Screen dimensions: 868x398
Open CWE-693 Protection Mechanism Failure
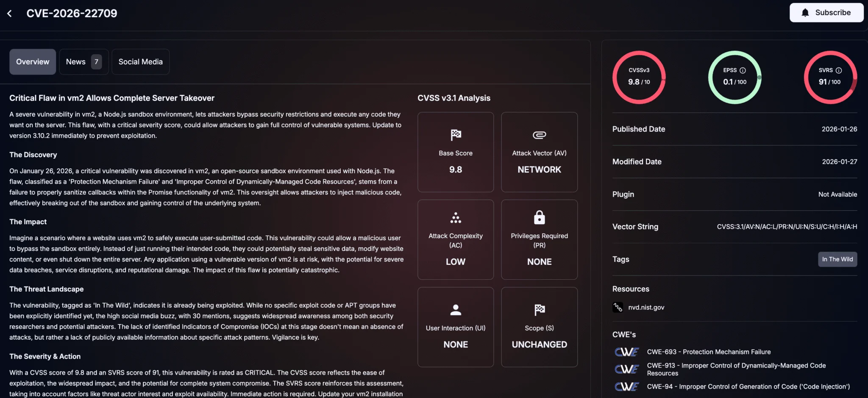pyautogui.click(x=709, y=352)
